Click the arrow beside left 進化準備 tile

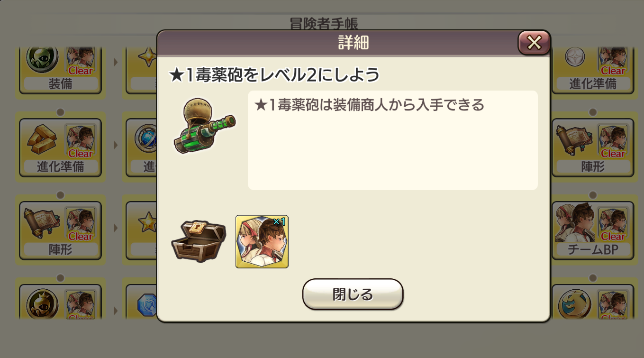click(x=115, y=145)
